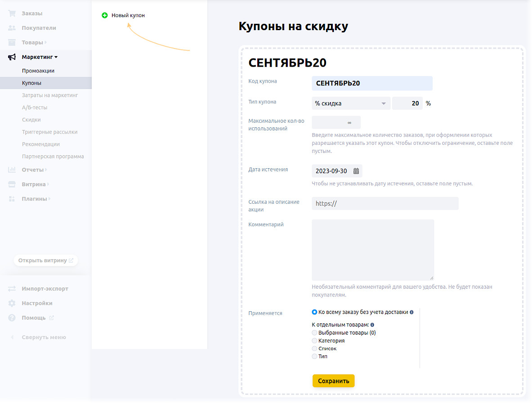
Task: Select 'Ко всему заказу без учета доставки' radio
Action: click(315, 312)
